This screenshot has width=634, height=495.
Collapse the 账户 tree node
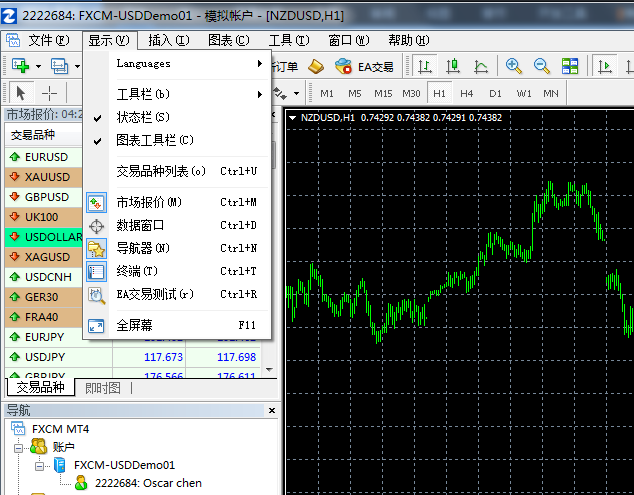pyautogui.click(x=18, y=448)
